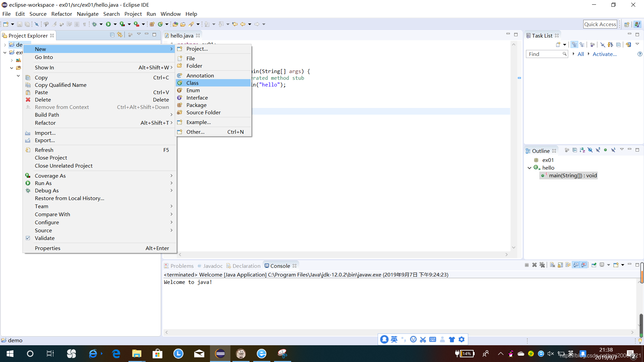Image resolution: width=644 pixels, height=362 pixels.
Task: Click the Activate... link in Task List
Action: (604, 54)
